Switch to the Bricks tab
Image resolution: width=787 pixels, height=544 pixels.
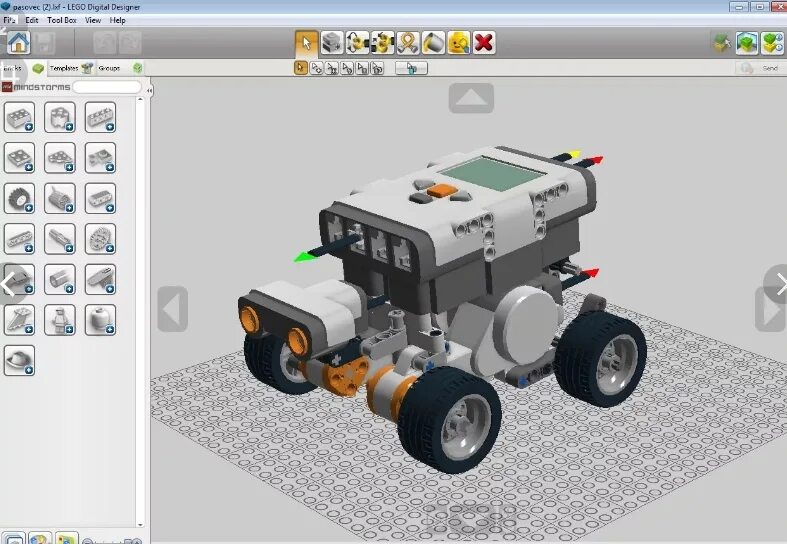23,68
